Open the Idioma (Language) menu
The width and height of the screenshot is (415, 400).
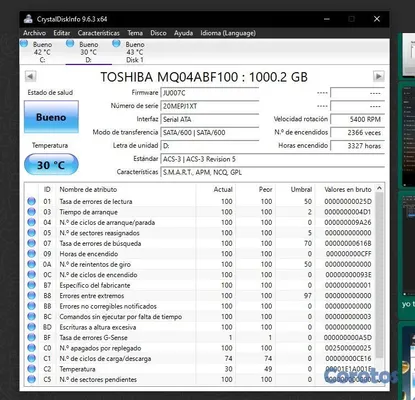(228, 33)
